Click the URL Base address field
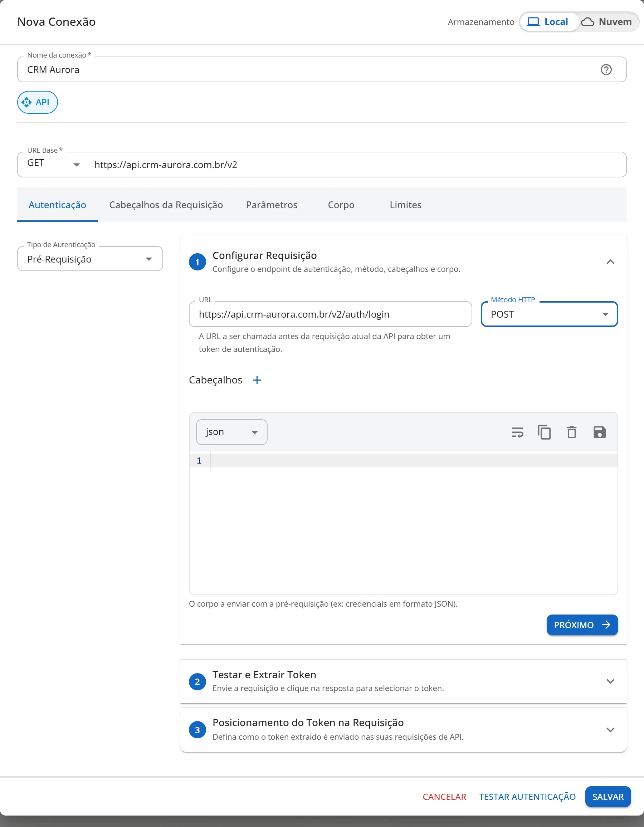 [x=356, y=165]
